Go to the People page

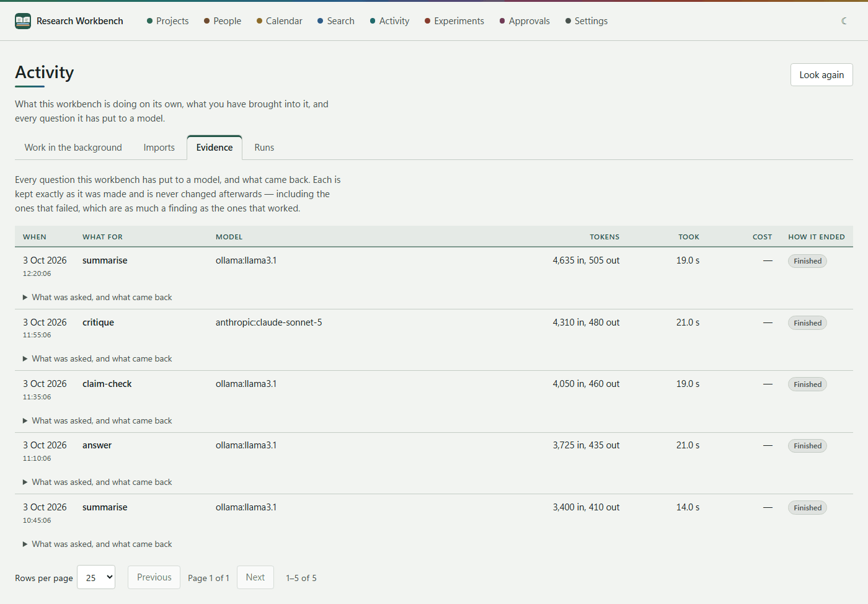(x=223, y=21)
